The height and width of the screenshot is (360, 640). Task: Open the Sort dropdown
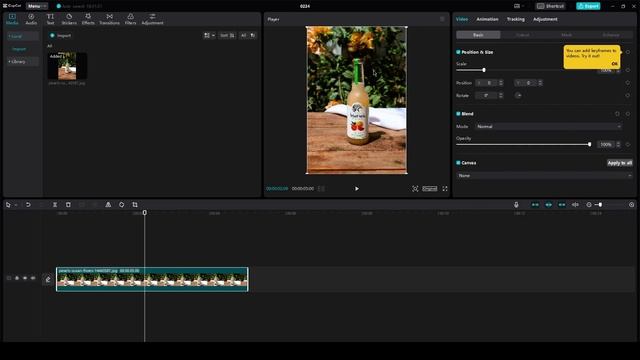point(227,36)
